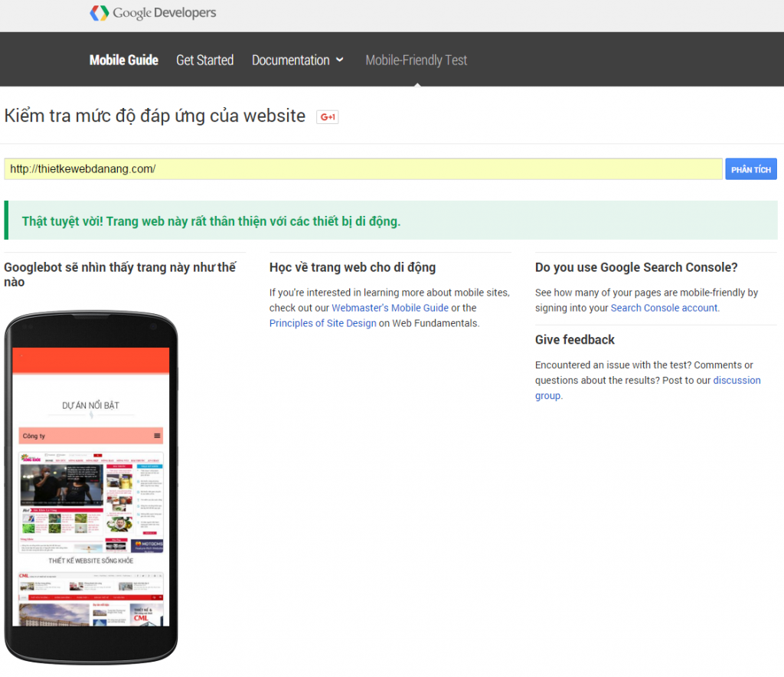Click the heading "Kiểm tra mức độ đáp ứng của website"
784x677 pixels.
[x=155, y=116]
